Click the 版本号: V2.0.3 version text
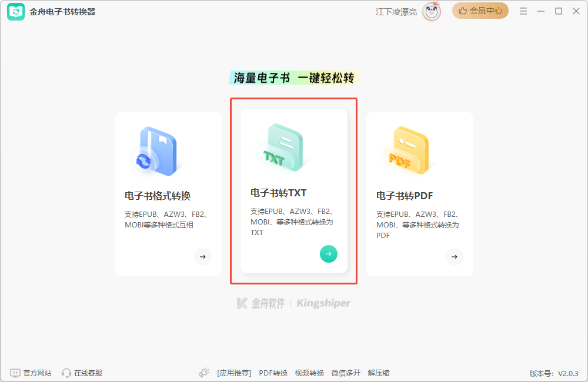 [x=554, y=373]
